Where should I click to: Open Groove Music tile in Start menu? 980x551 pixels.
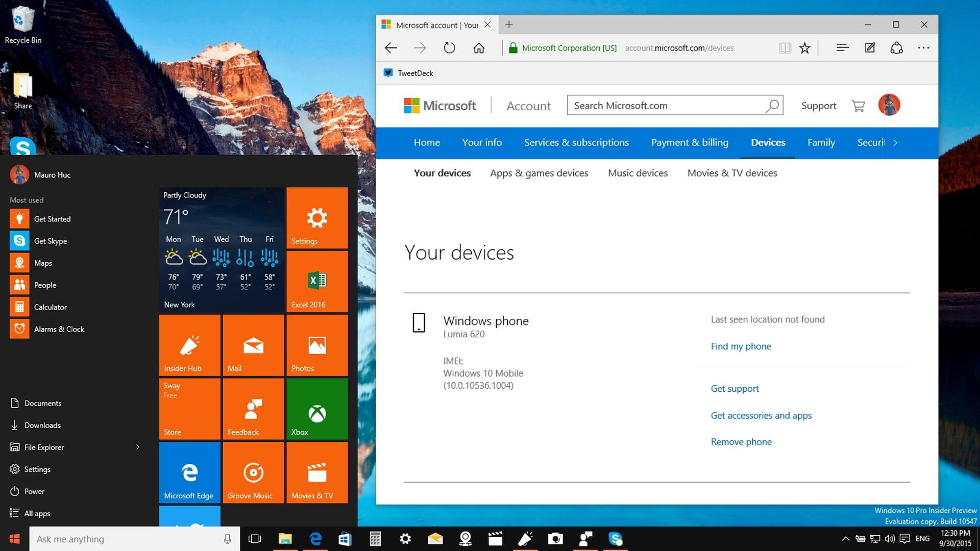point(253,472)
